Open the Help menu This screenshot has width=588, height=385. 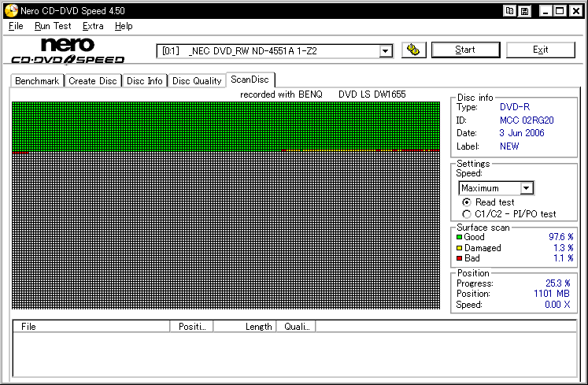click(x=124, y=26)
